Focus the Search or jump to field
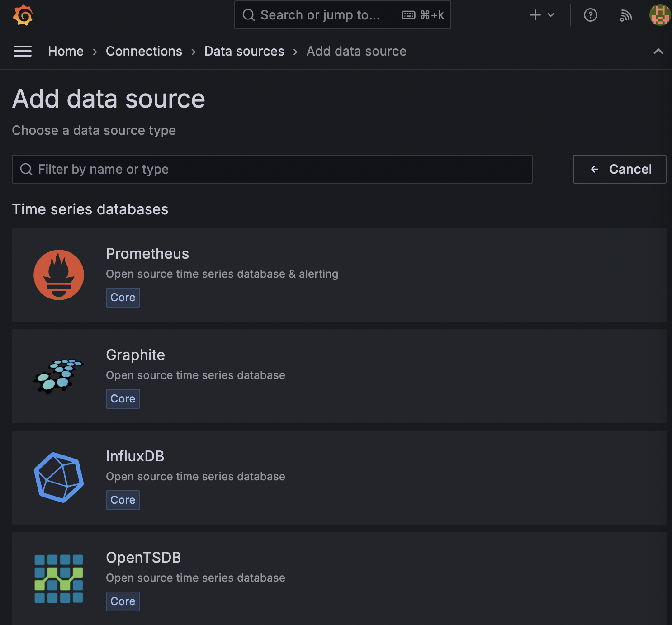Screen dimensions: 672x625 [x=343, y=15]
